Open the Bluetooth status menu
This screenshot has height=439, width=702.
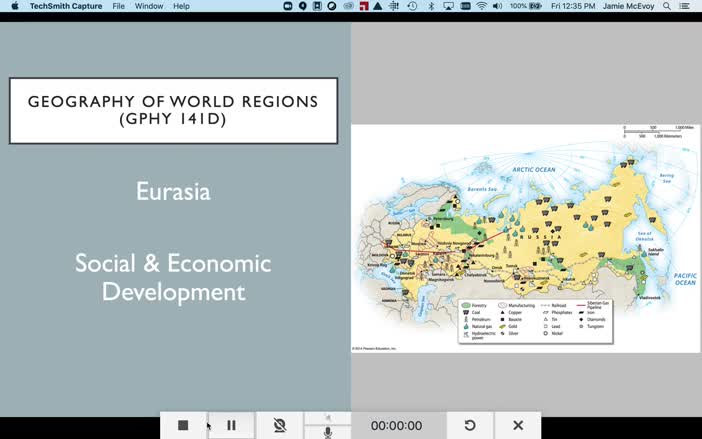click(x=431, y=6)
